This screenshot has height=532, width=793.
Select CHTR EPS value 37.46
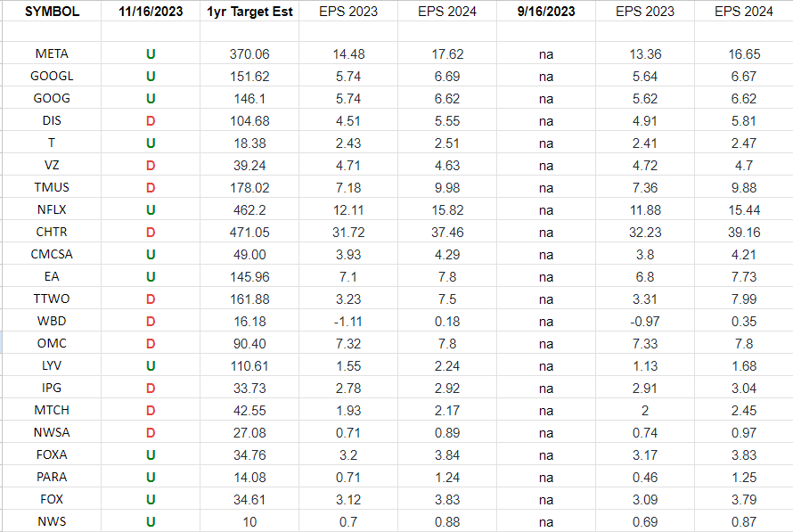447,232
